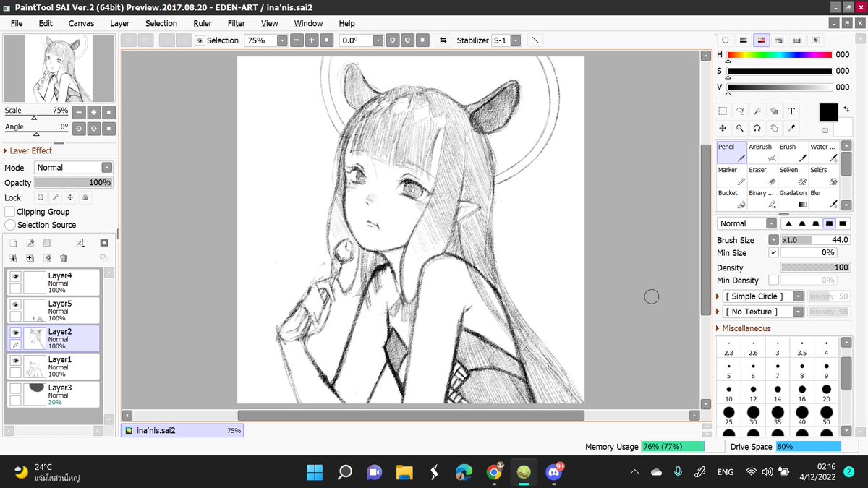Choose the Hand pan tool
The width and height of the screenshot is (868, 488).
click(774, 128)
